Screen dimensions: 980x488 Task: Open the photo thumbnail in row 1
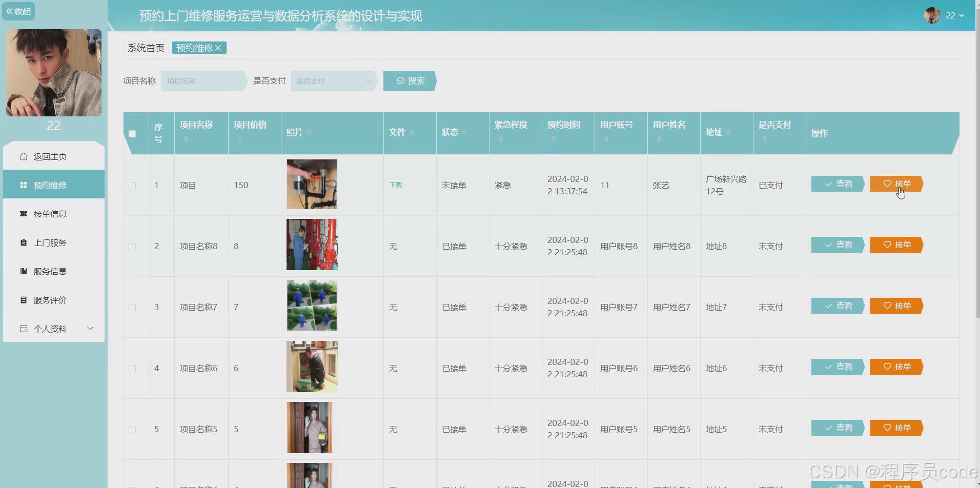point(312,184)
